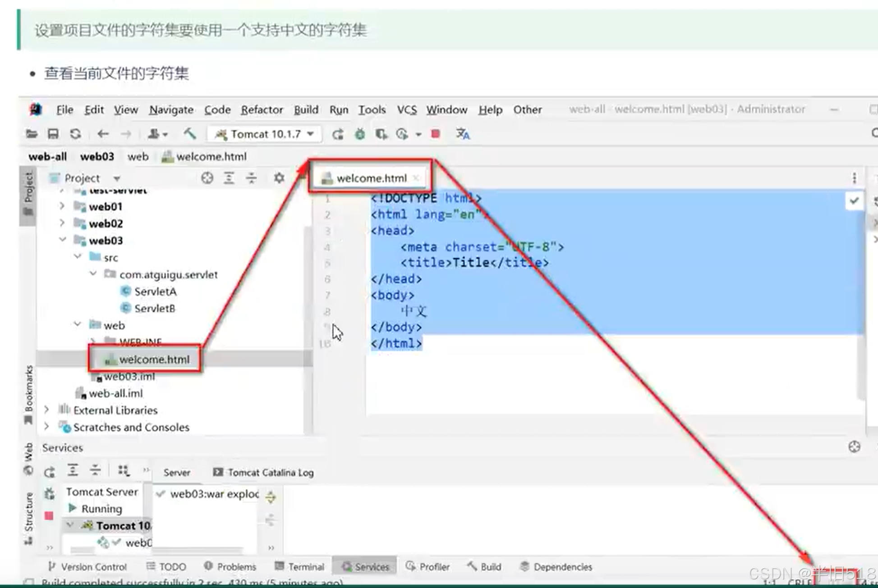Click the green inspection checkmark in editor

pyautogui.click(x=854, y=201)
